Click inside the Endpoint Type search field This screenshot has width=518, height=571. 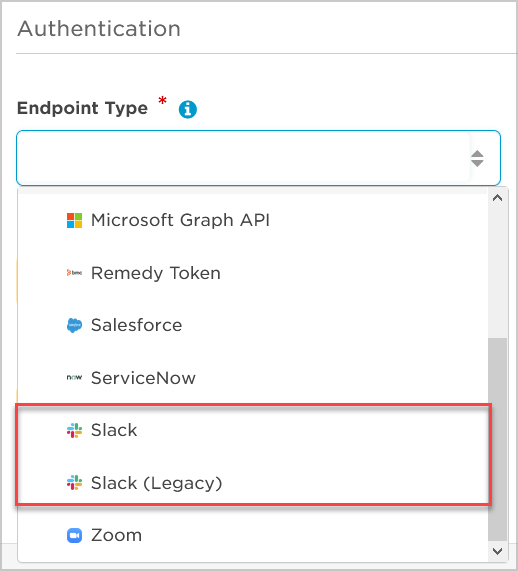point(243,158)
